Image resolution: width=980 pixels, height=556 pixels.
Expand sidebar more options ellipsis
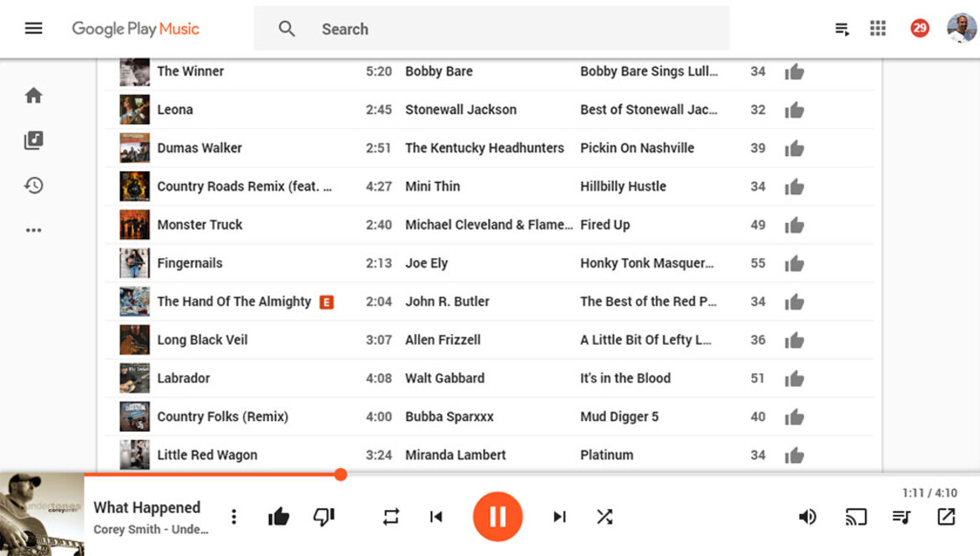click(34, 230)
